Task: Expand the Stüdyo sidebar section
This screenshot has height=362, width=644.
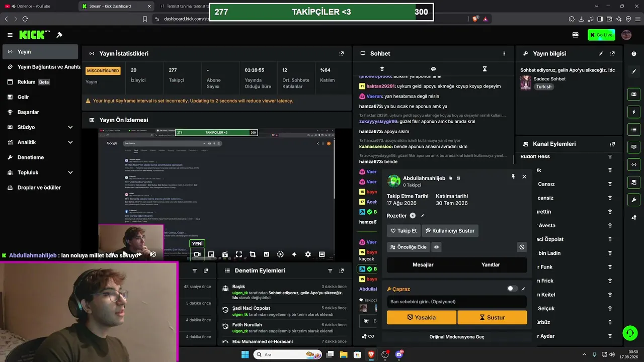Action: pyautogui.click(x=70, y=127)
